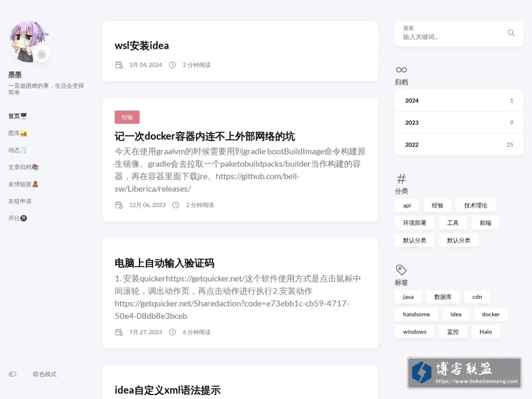Click the search magnifier icon

tap(511, 33)
